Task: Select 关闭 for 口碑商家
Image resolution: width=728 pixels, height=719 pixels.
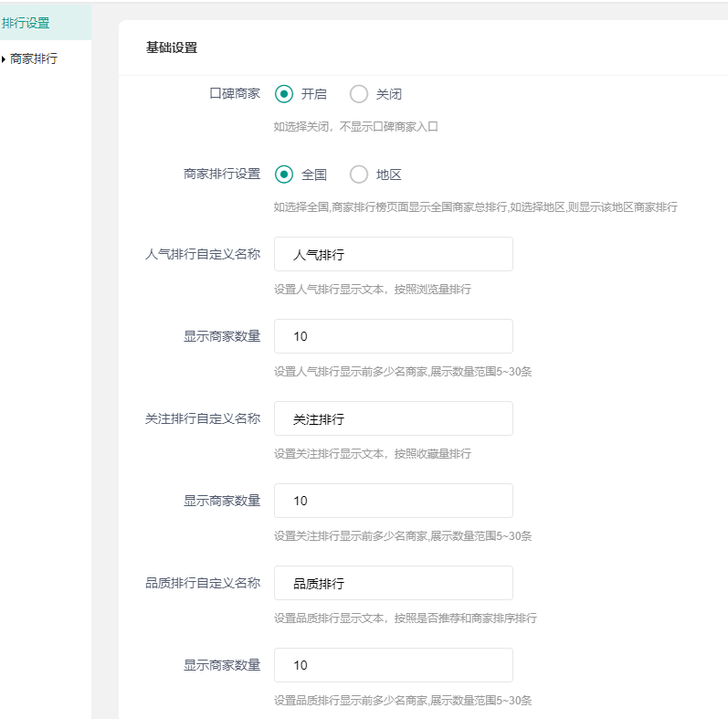Action: [x=359, y=94]
